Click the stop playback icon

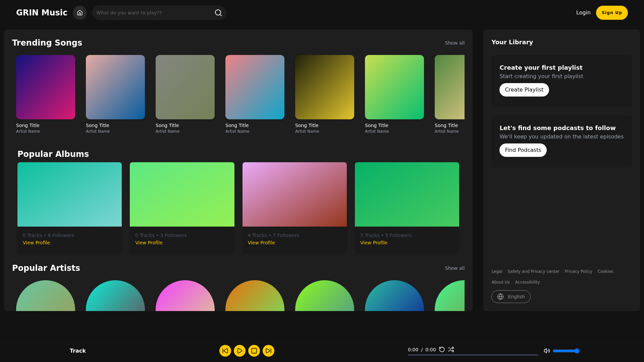point(254,351)
